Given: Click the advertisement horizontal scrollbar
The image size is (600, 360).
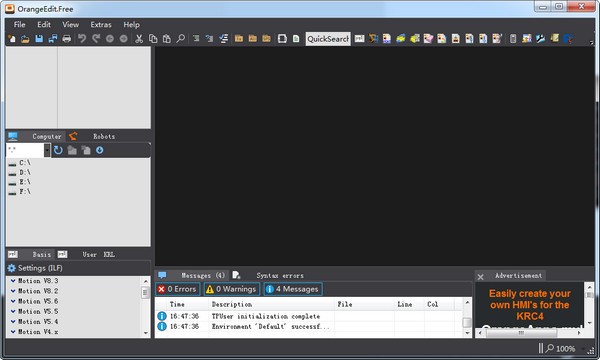Looking at the screenshot, I should pyautogui.click(x=530, y=333).
